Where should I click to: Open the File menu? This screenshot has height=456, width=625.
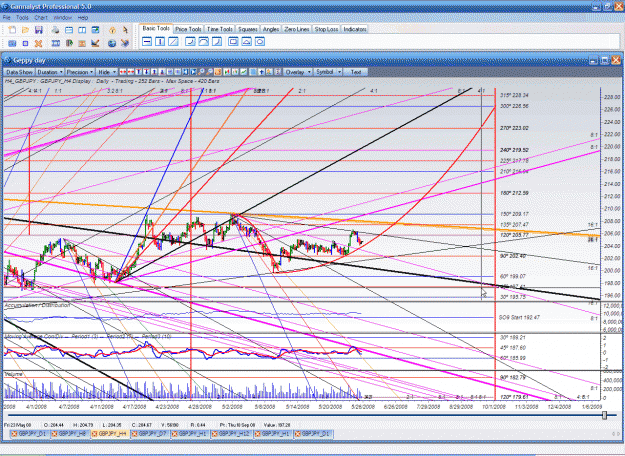[7, 18]
